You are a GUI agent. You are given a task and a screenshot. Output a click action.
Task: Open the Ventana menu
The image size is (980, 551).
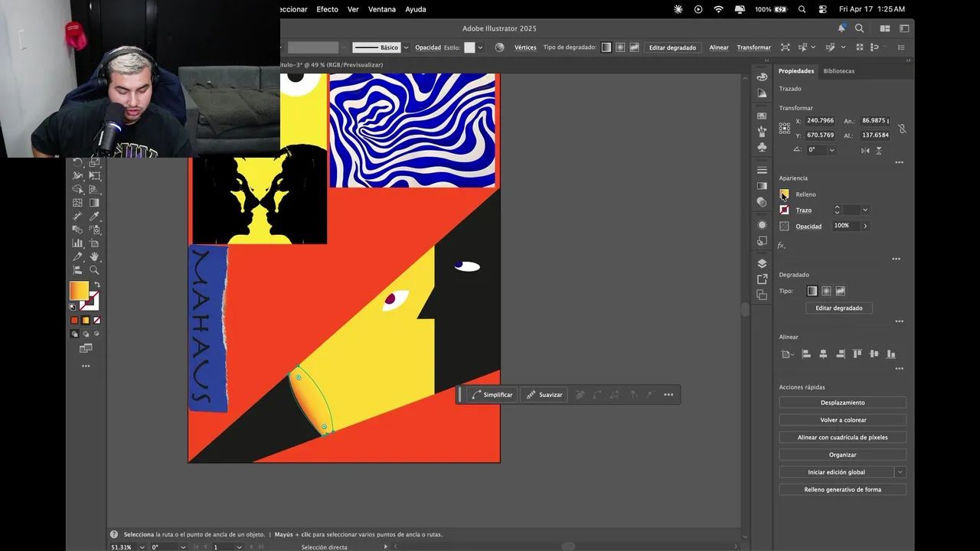tap(382, 9)
